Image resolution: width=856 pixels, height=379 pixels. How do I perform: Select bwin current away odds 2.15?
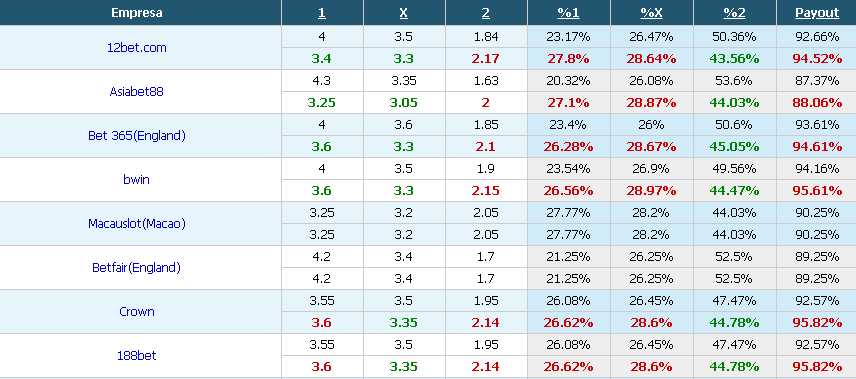coord(486,191)
